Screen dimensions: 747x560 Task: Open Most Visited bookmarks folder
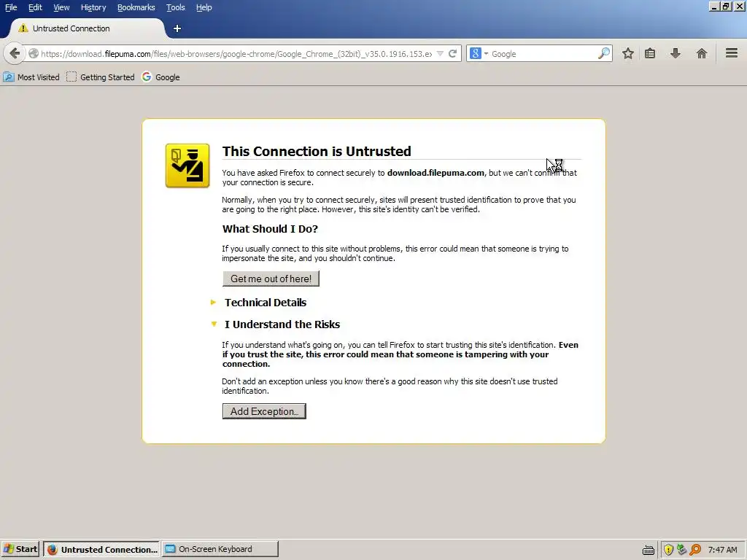pos(31,77)
